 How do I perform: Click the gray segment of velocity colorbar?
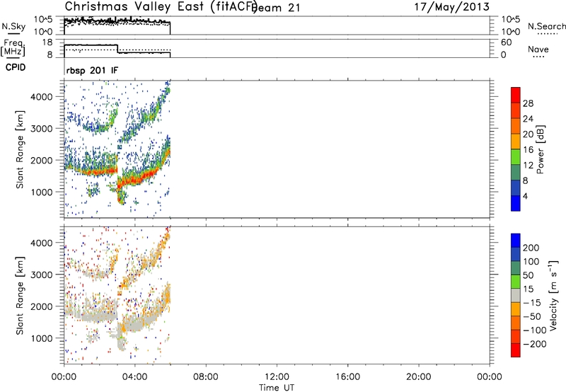click(x=516, y=295)
